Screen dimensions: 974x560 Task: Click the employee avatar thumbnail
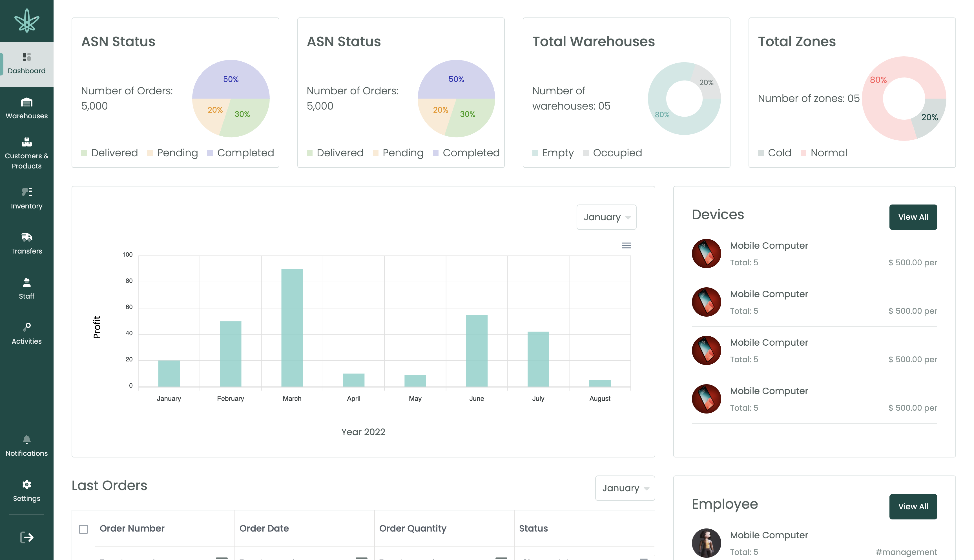click(x=706, y=543)
